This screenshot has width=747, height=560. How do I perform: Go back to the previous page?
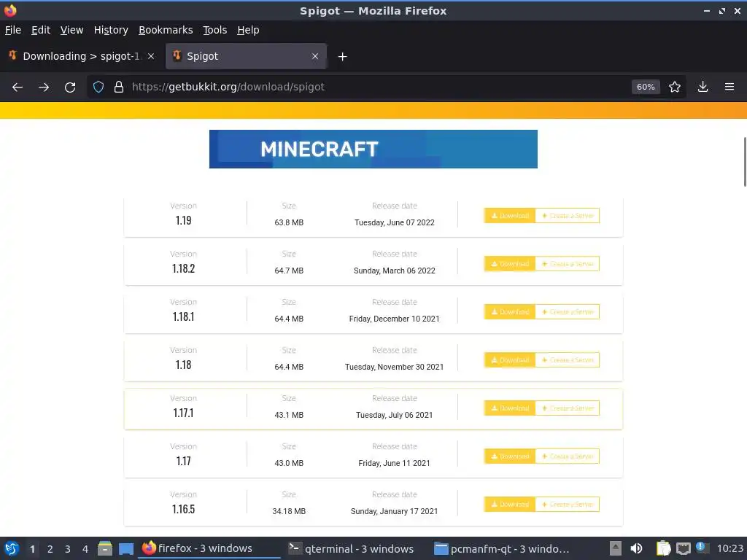tap(18, 87)
